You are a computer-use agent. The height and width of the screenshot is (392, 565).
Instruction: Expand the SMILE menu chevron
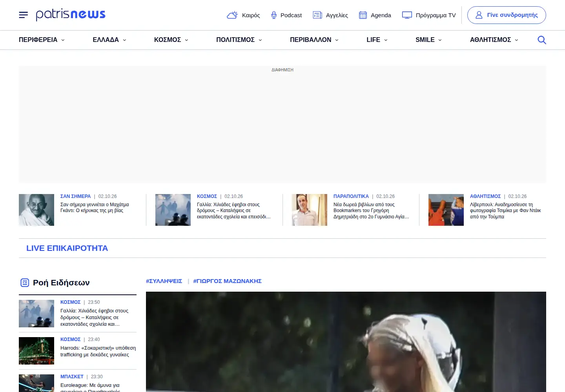(440, 40)
